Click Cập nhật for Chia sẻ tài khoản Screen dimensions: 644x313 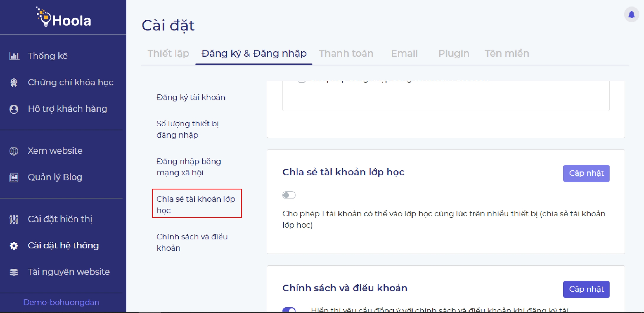(586, 173)
